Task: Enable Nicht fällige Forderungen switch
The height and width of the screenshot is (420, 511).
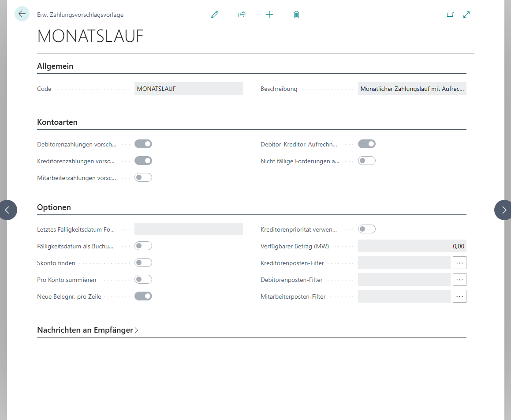Action: tap(367, 161)
